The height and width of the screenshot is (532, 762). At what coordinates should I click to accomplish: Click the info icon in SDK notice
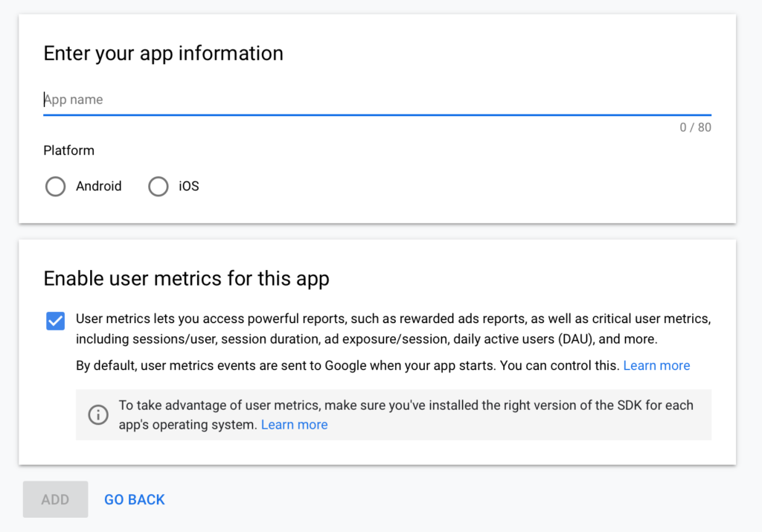(x=98, y=415)
